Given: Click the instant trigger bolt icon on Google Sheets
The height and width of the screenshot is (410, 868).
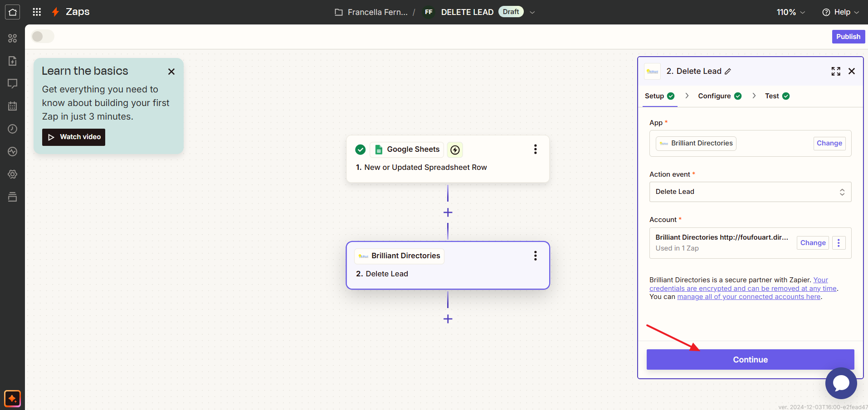Looking at the screenshot, I should click(x=455, y=150).
